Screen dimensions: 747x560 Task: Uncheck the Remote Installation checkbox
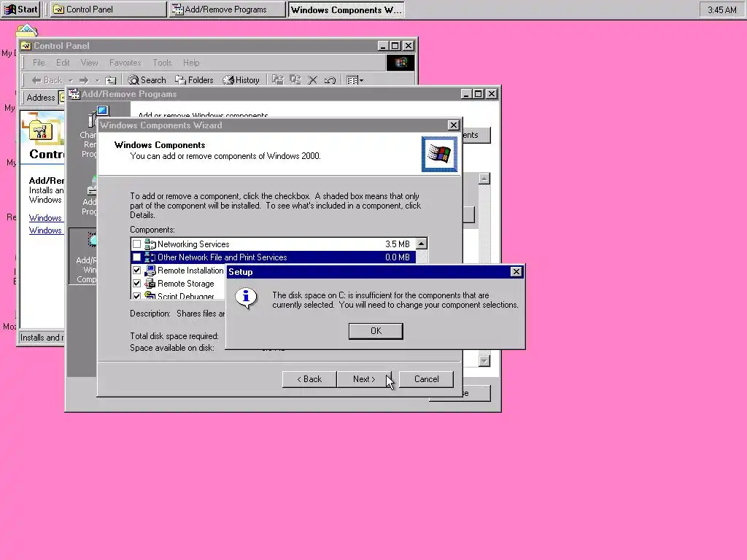[136, 271]
